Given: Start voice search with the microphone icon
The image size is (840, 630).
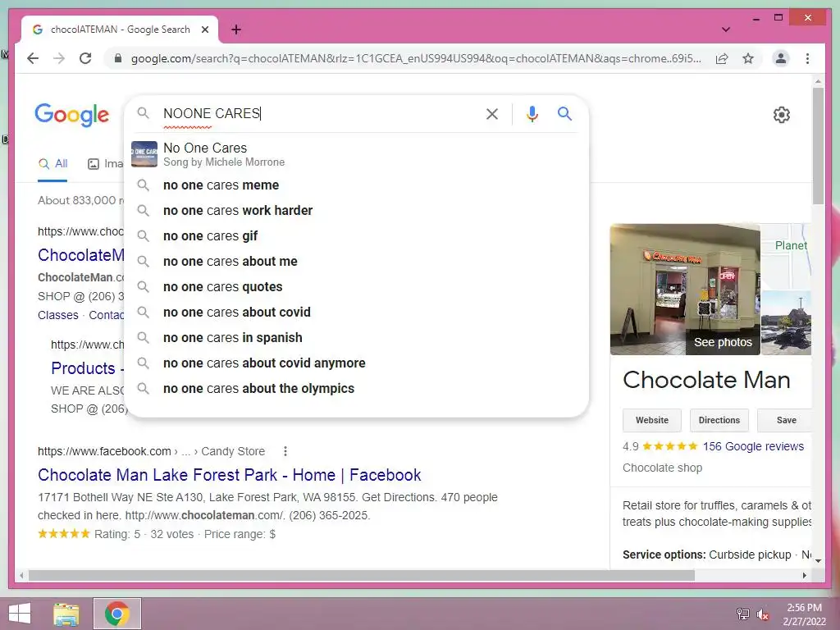Looking at the screenshot, I should coord(532,113).
